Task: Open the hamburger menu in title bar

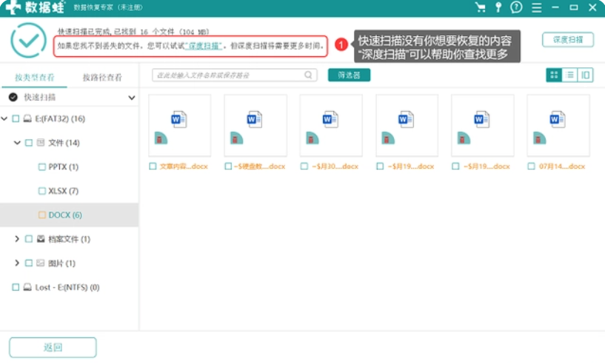Action: point(535,7)
